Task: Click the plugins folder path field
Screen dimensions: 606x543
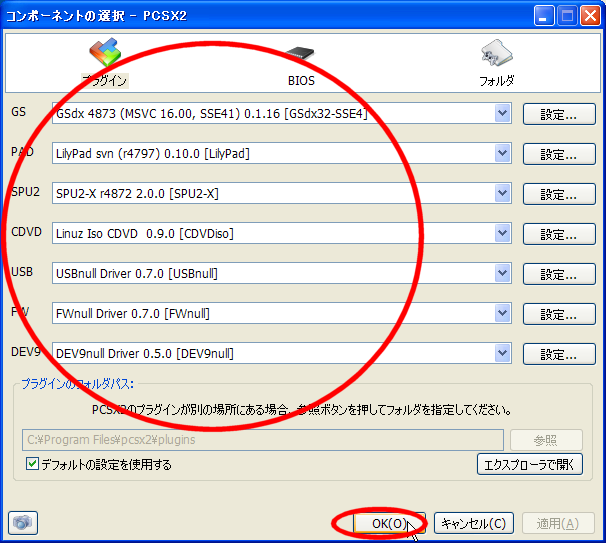Action: [x=263, y=440]
